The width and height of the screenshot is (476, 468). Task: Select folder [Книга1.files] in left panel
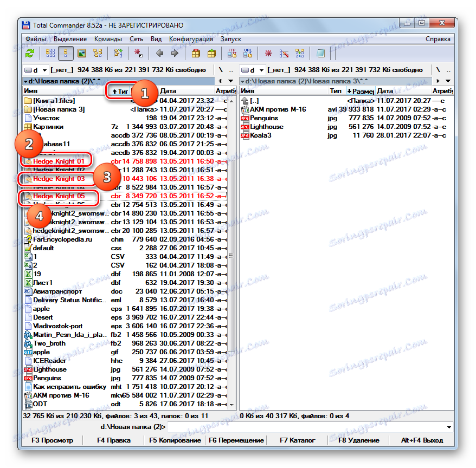coord(125,101)
